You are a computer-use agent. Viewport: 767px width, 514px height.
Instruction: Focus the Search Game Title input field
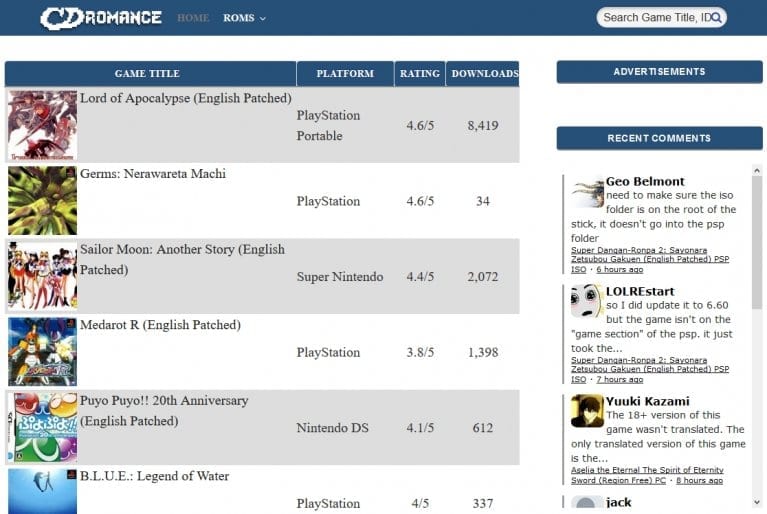pyautogui.click(x=652, y=17)
